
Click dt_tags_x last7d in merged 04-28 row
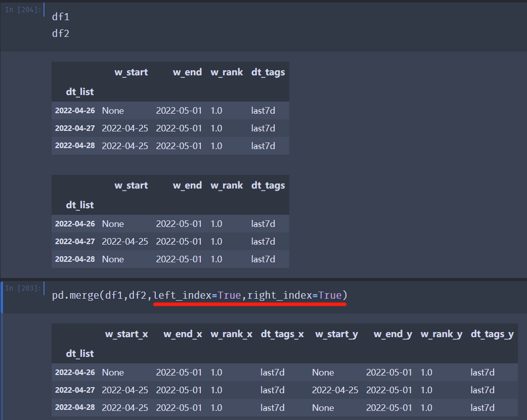(272, 407)
